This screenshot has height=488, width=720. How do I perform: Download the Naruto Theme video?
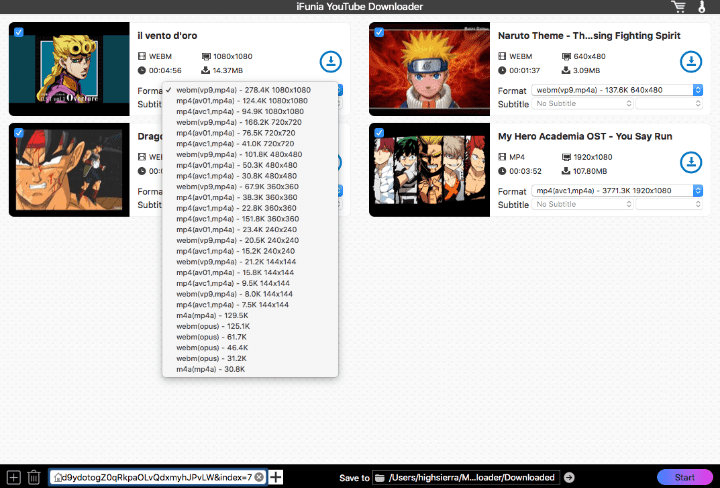(x=690, y=62)
